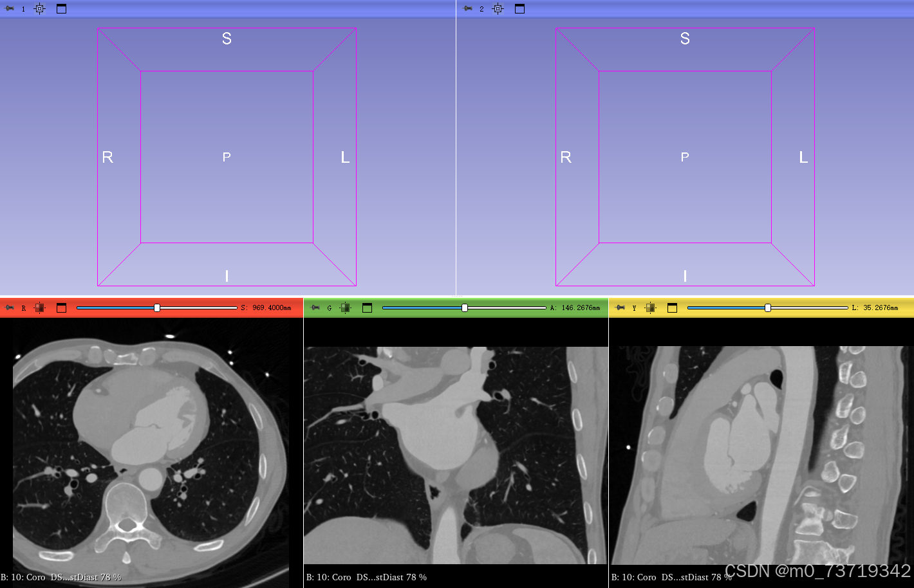Click the "P" orientation marker in 3D view 2
This screenshot has width=914, height=588.
[x=685, y=157]
